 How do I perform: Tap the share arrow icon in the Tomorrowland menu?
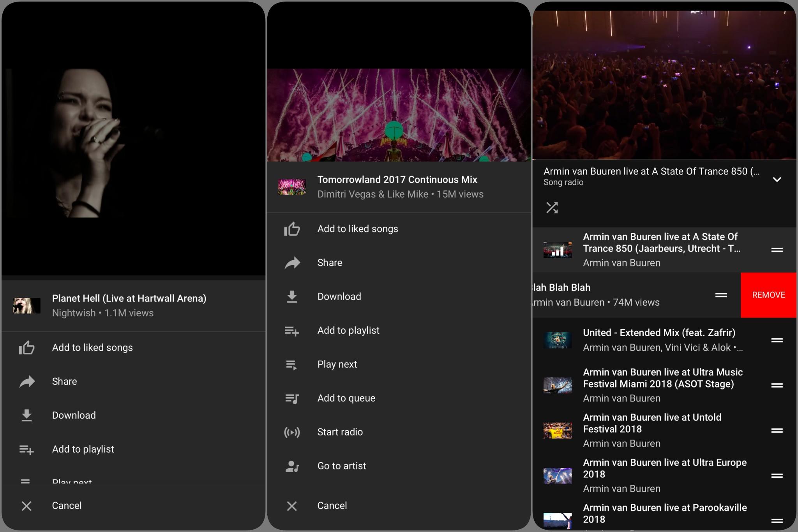(292, 262)
